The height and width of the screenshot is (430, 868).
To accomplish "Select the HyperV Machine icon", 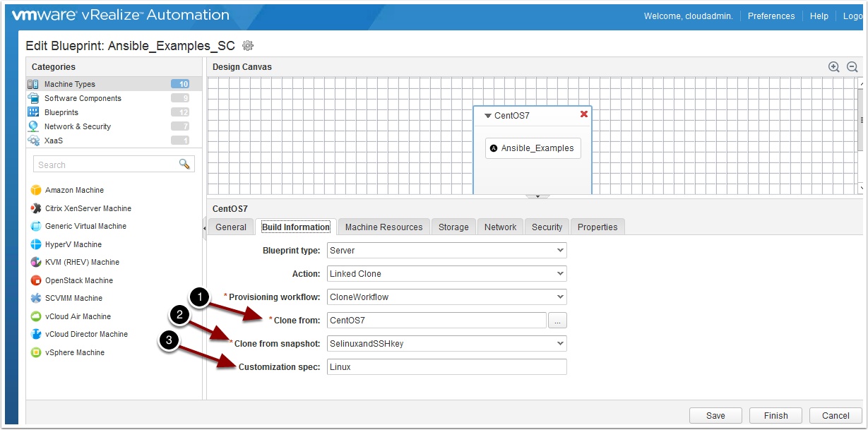I will click(36, 244).
